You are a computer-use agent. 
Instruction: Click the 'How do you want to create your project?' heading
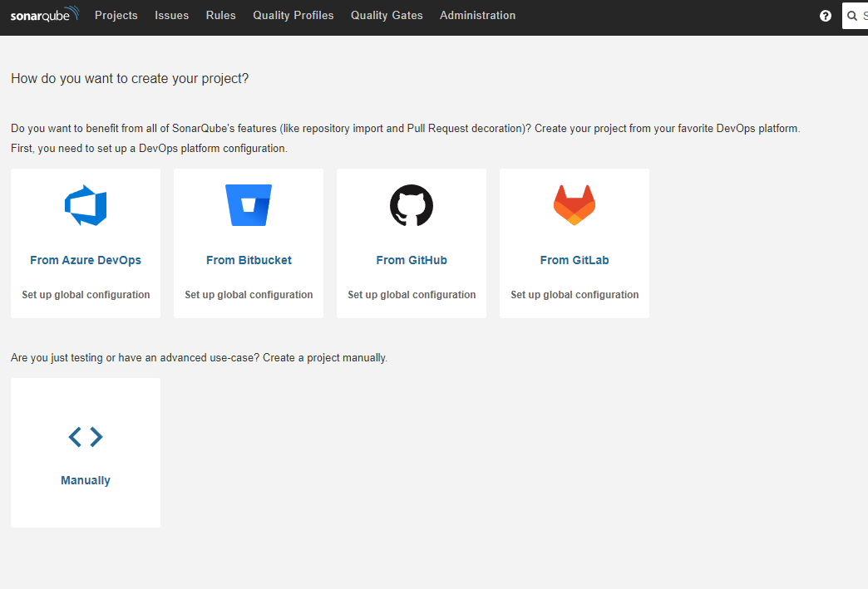pyautogui.click(x=130, y=79)
